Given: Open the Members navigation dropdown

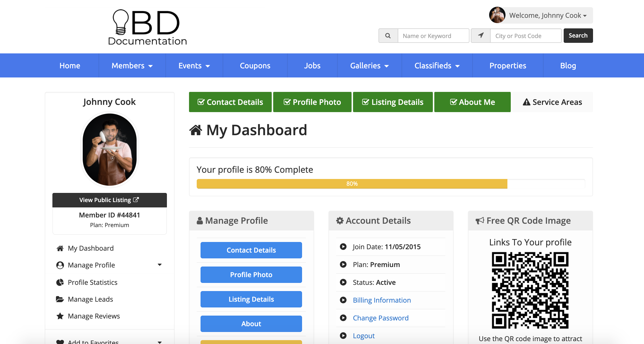Looking at the screenshot, I should (132, 65).
